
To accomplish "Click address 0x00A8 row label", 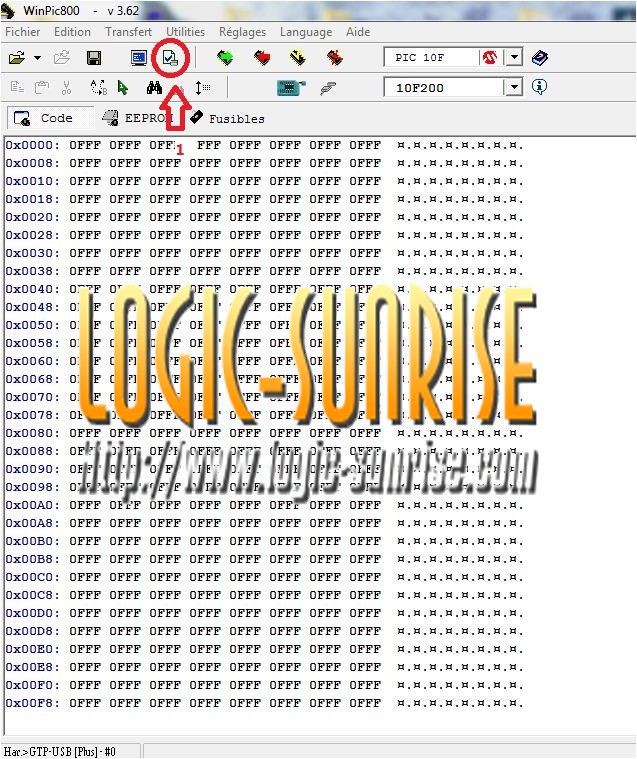I will tap(32, 523).
